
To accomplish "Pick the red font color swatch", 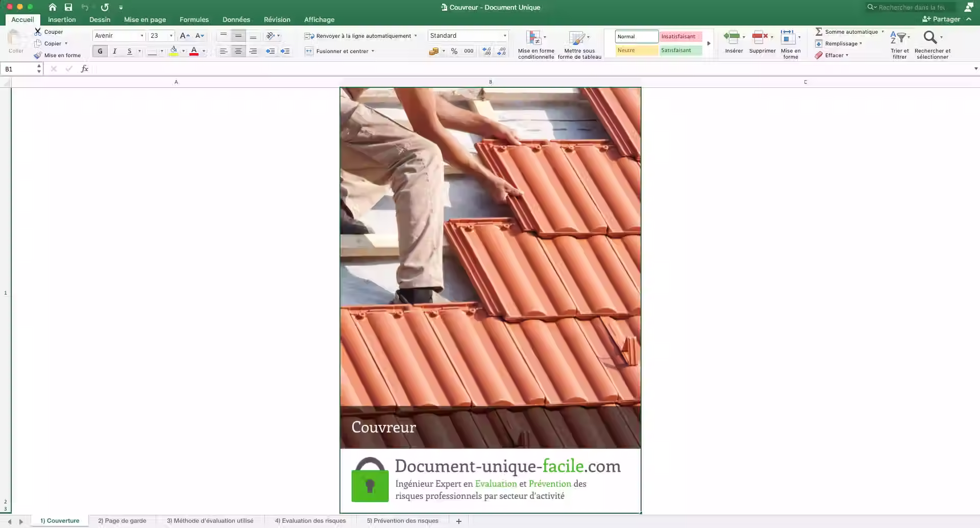I will click(194, 51).
